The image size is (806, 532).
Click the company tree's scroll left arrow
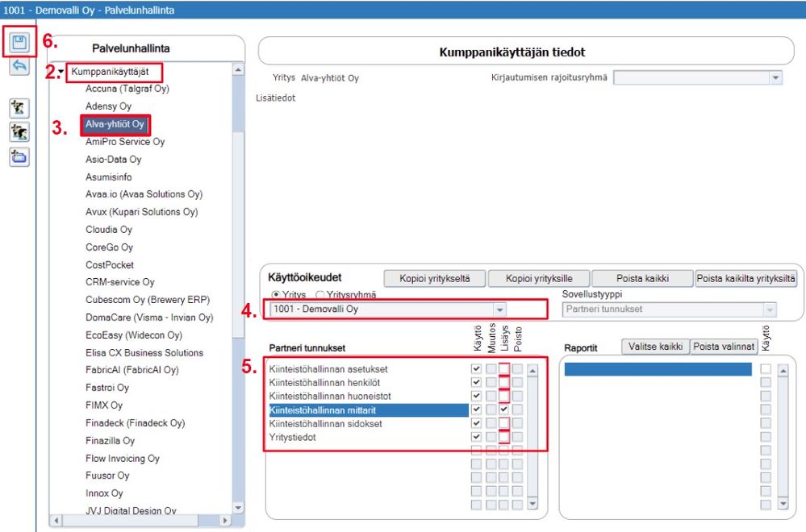click(56, 520)
